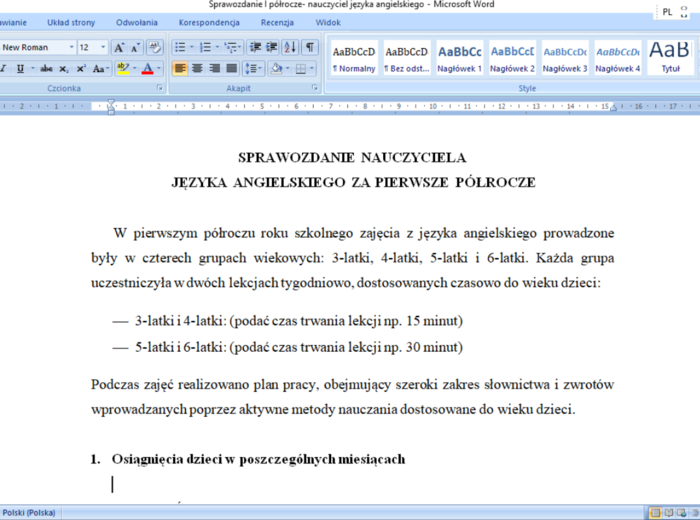Grow the font size with the large A button
Image resolution: width=700 pixels, height=520 pixels.
119,47
